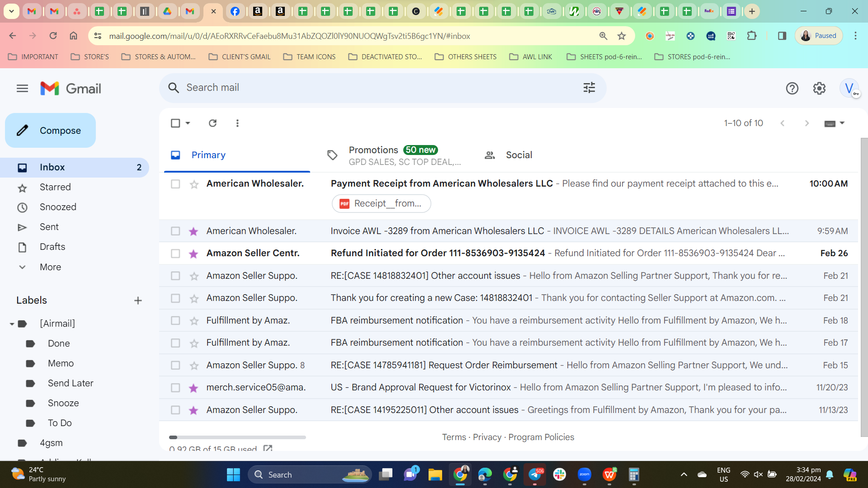Unstar the Invoice AWL -3289 email

193,231
